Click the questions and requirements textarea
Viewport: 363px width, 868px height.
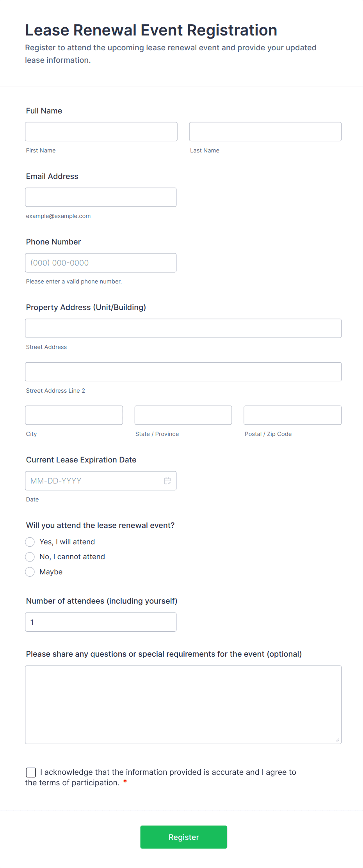pyautogui.click(x=183, y=705)
